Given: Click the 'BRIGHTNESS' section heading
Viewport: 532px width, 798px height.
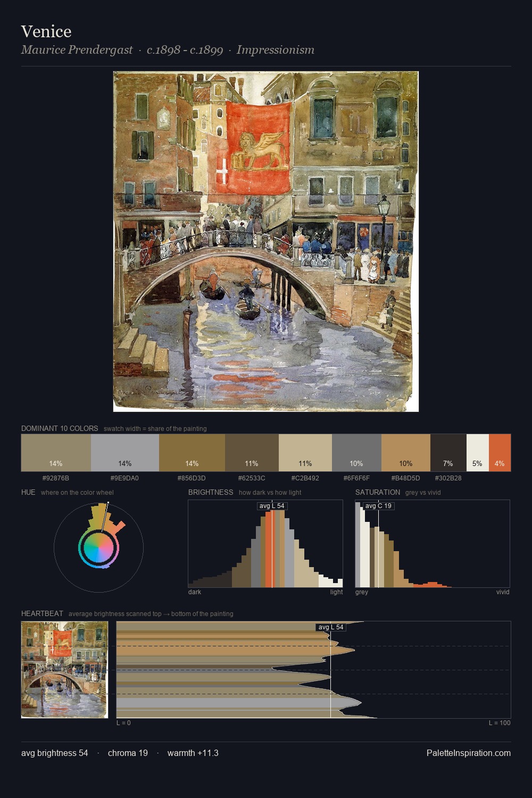Looking at the screenshot, I should (211, 492).
